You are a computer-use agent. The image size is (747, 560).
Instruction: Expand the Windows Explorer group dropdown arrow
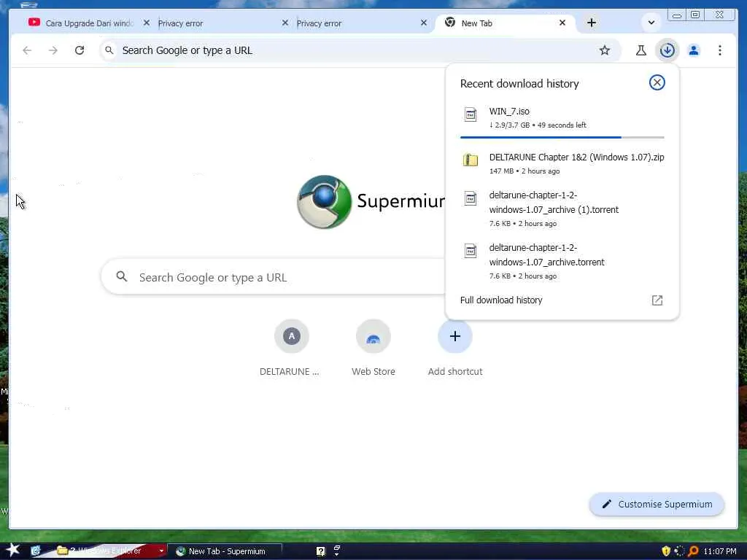(161, 551)
